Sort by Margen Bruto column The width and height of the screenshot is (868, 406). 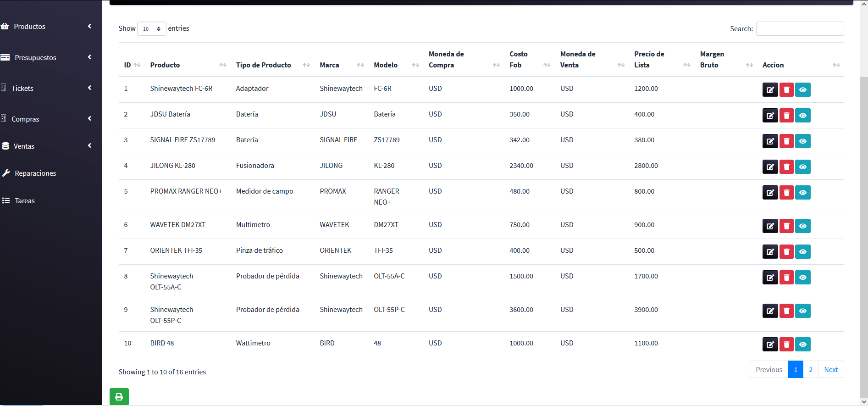(x=726, y=60)
